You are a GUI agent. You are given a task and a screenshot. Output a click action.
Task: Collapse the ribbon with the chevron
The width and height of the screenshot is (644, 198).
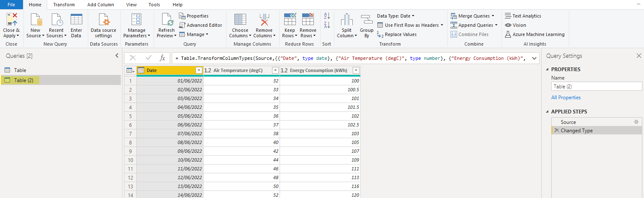(638, 4)
